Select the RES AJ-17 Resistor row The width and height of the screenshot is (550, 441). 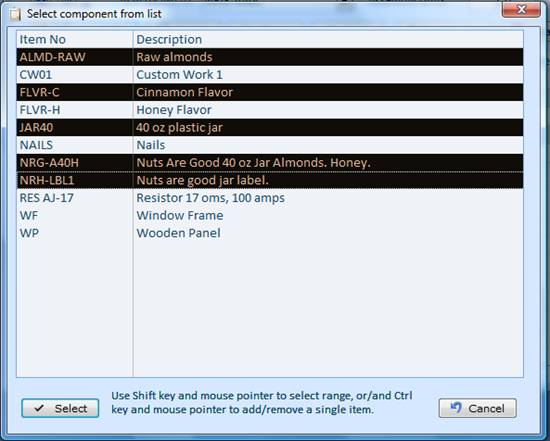(270, 198)
